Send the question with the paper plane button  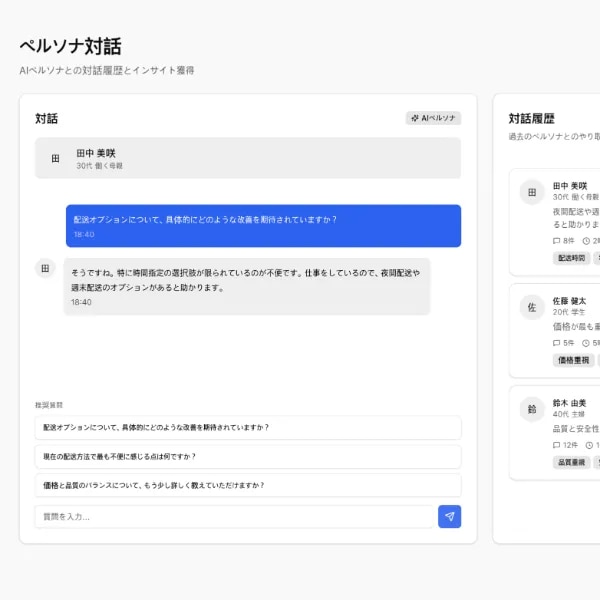click(x=449, y=516)
